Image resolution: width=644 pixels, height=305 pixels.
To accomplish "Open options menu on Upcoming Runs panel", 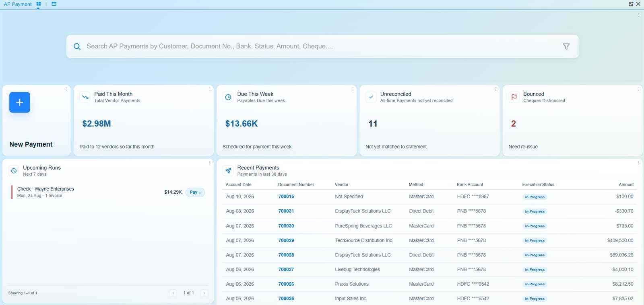I will [x=210, y=163].
